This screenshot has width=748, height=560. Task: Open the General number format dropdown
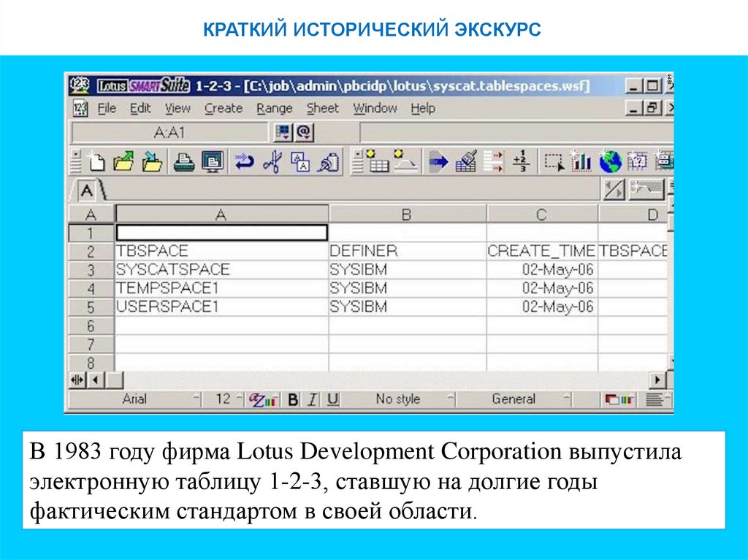[514, 399]
